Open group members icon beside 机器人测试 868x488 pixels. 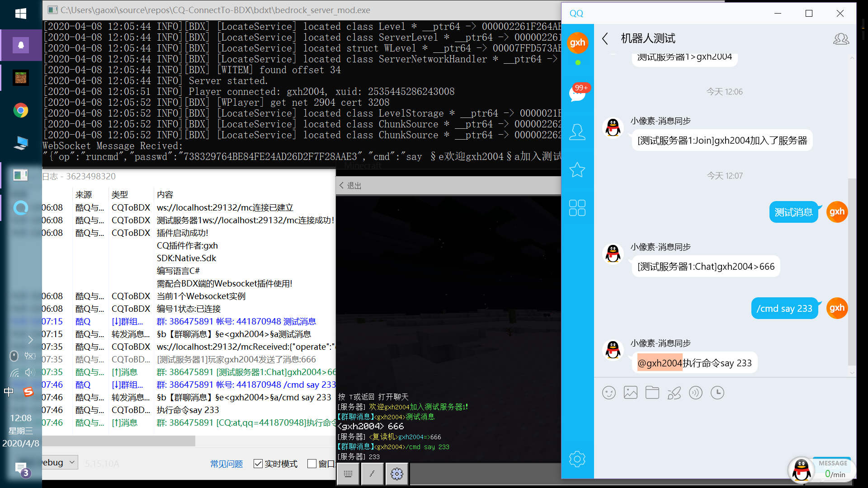841,39
